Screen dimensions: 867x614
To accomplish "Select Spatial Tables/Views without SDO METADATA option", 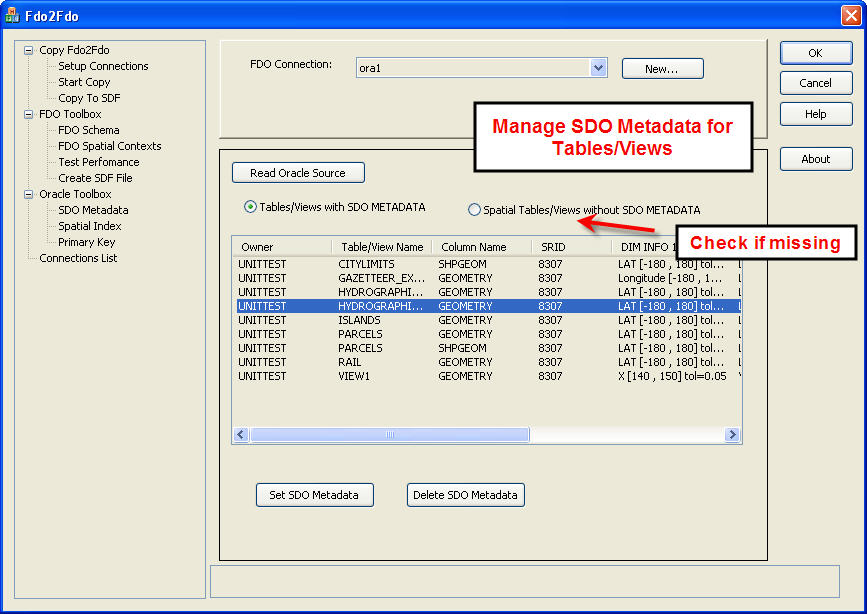I will [474, 210].
